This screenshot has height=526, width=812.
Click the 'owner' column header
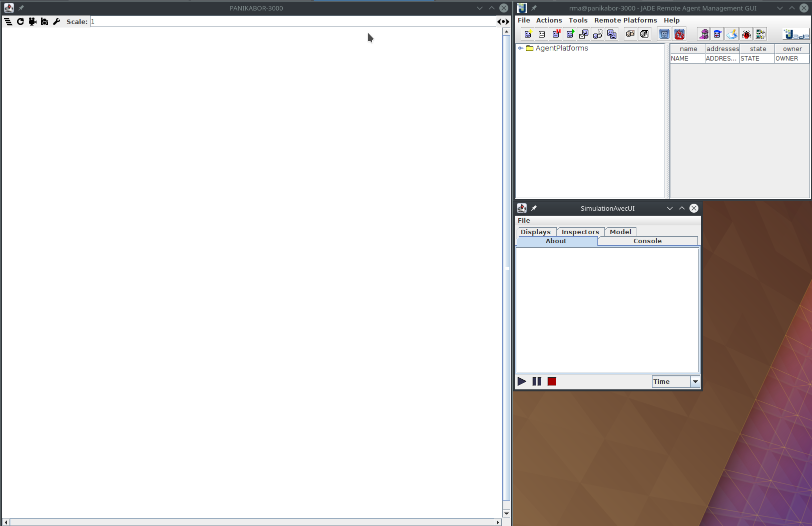(792, 49)
